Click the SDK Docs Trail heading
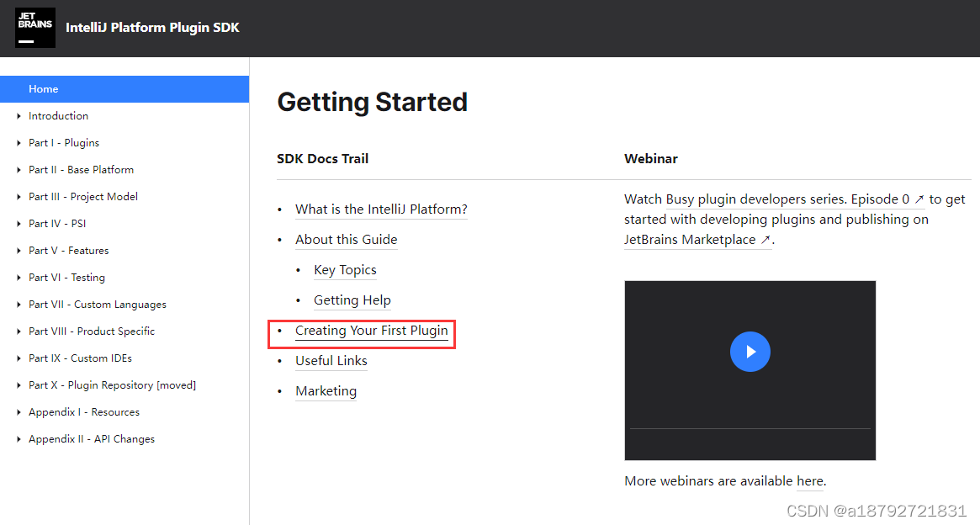This screenshot has width=980, height=525. point(322,159)
